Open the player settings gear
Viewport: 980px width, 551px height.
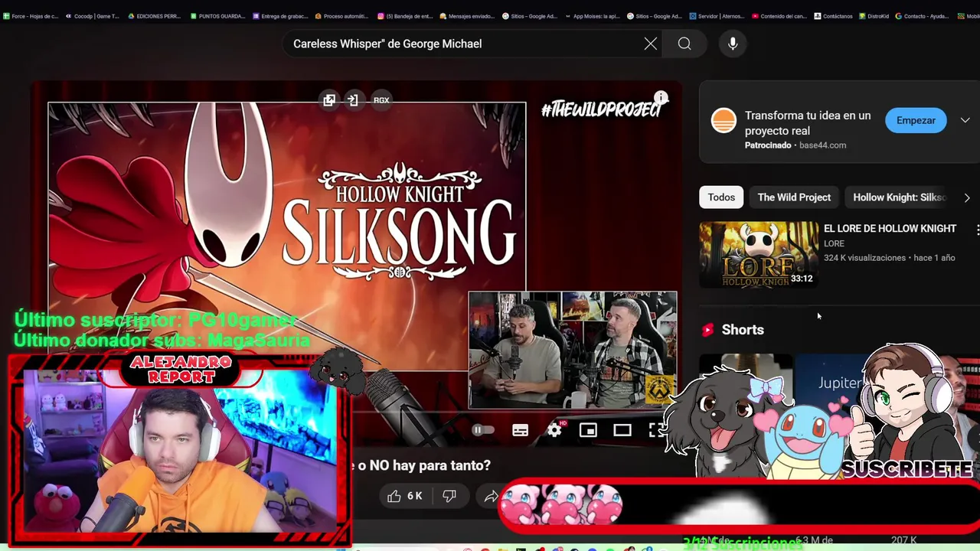pos(554,430)
